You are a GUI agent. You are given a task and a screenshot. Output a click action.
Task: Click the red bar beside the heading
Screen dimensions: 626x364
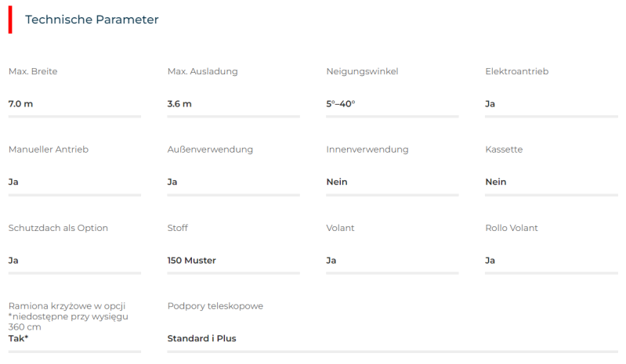point(10,20)
